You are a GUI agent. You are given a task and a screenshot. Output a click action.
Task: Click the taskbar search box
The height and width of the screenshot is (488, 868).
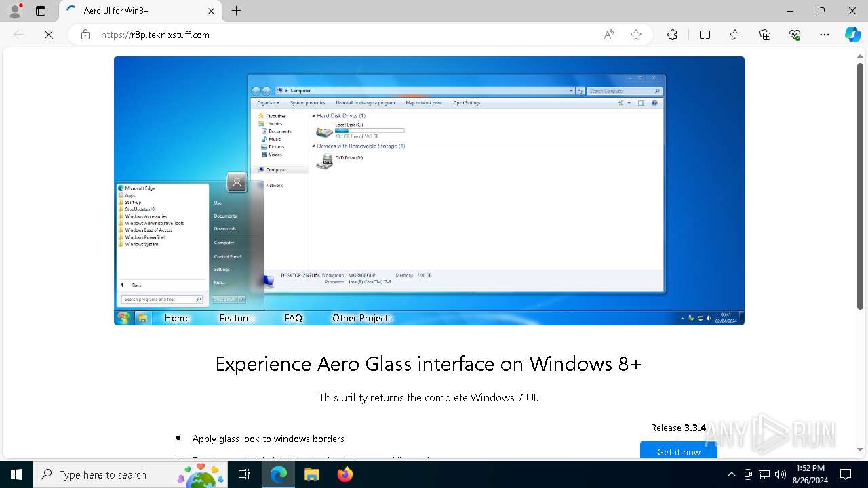coord(130,474)
